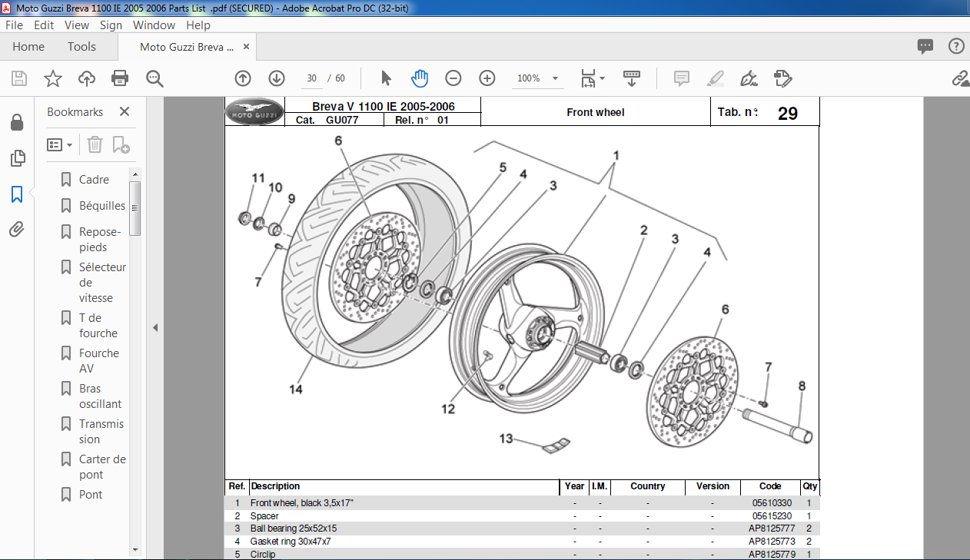Viewport: 970px width, 560px height.
Task: Open the Sélecteur de vitesse bookmark
Action: point(102,283)
